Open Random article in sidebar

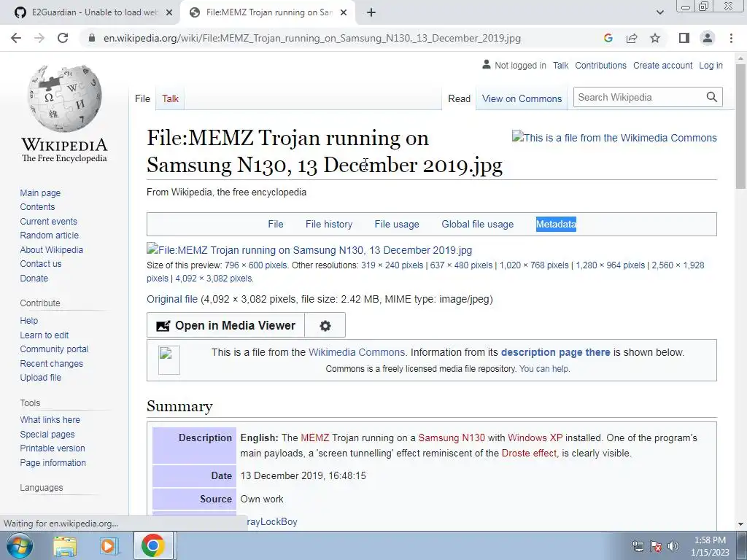[49, 236]
